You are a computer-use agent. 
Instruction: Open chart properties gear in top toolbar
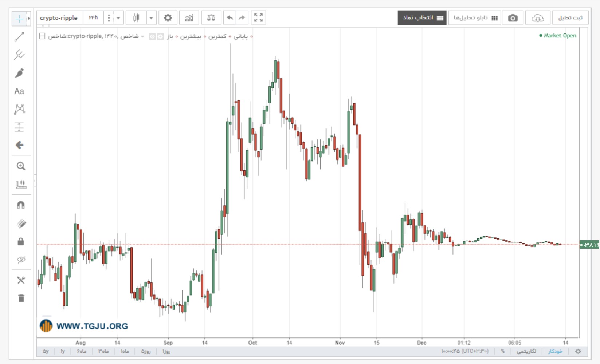[168, 18]
